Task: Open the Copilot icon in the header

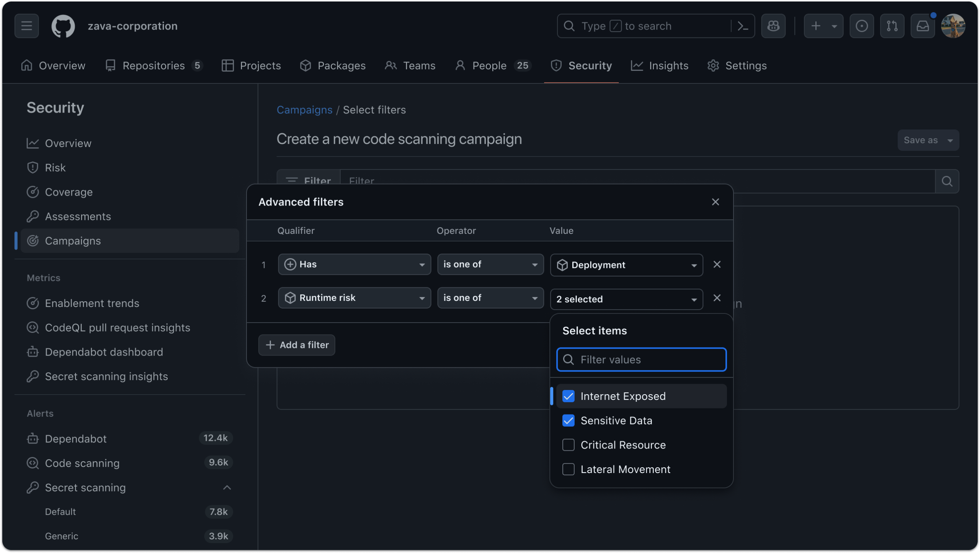Action: tap(773, 26)
